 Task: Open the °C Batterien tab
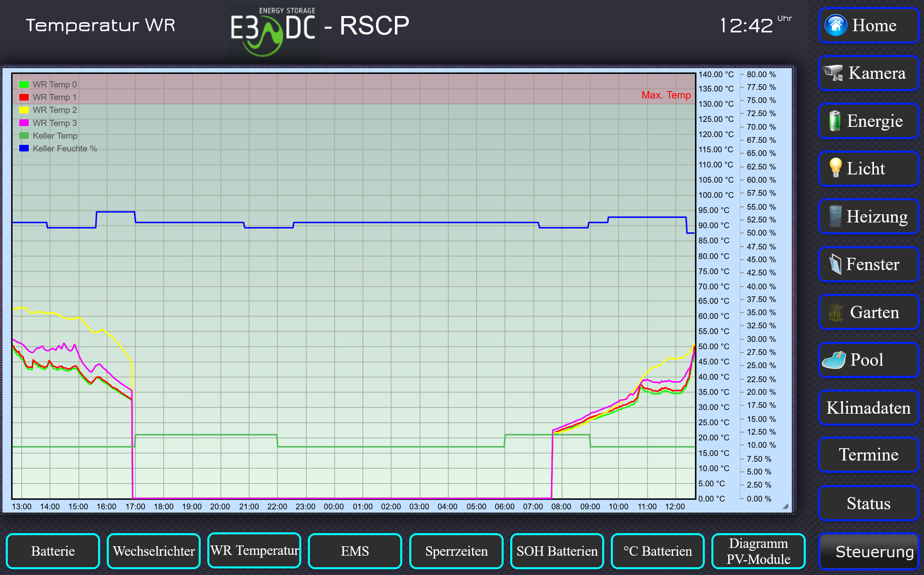tap(658, 551)
